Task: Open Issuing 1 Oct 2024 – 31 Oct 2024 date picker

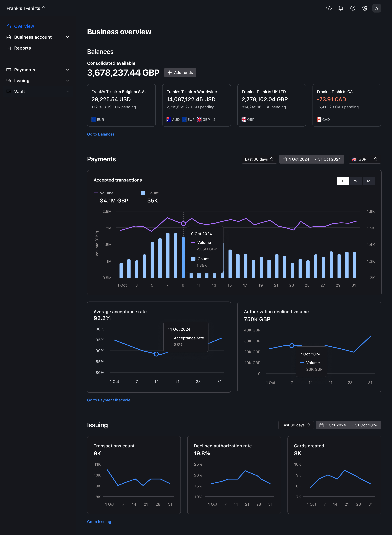Action: pos(348,425)
